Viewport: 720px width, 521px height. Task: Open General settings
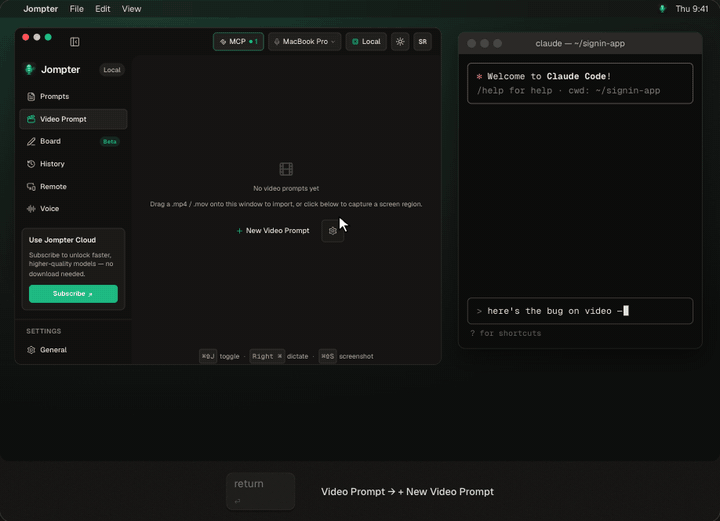pyautogui.click(x=73, y=350)
